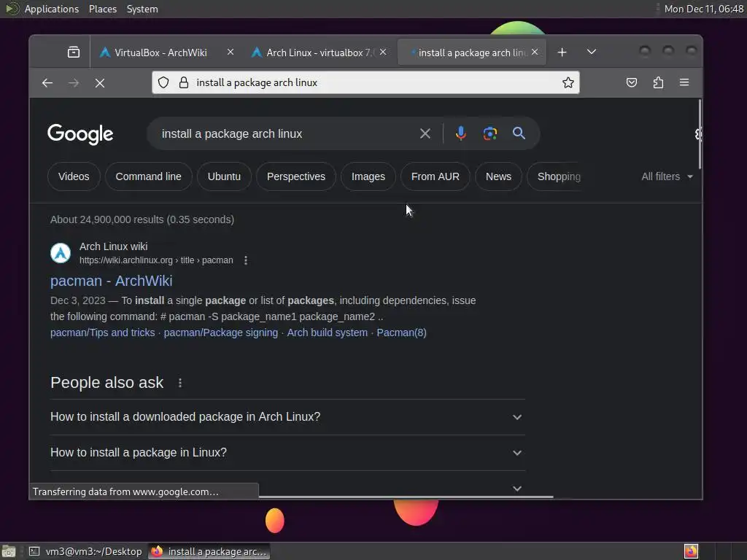Image resolution: width=747 pixels, height=560 pixels.
Task: Close the VirtualBox - ArchWiki tab
Action: [x=231, y=52]
